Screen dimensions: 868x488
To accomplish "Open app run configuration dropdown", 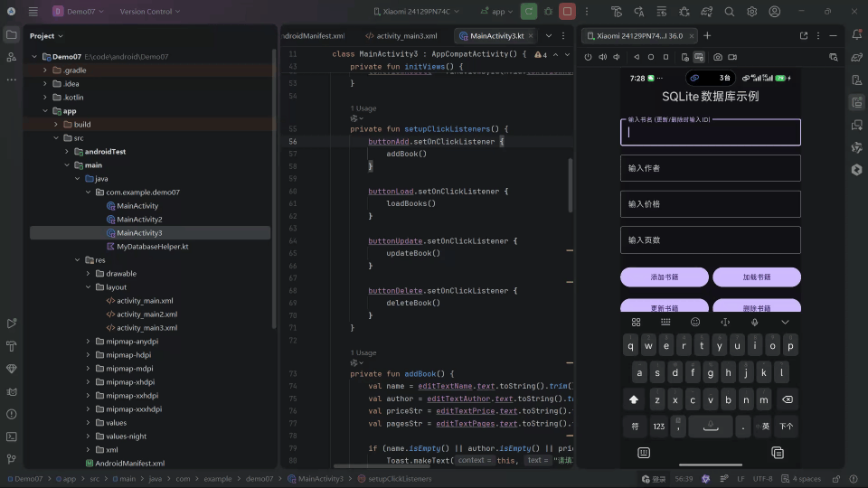I will pyautogui.click(x=497, y=11).
